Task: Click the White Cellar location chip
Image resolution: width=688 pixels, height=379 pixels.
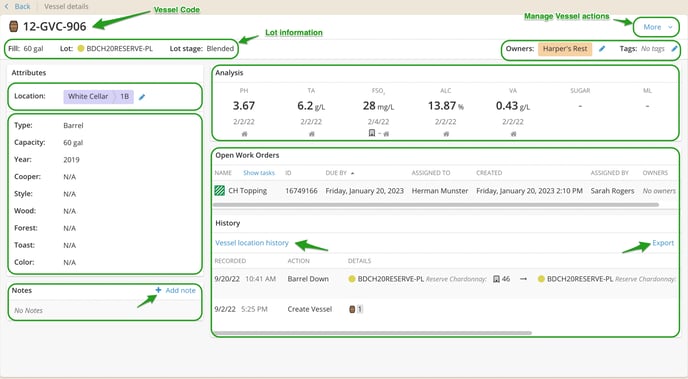Action: (88, 97)
